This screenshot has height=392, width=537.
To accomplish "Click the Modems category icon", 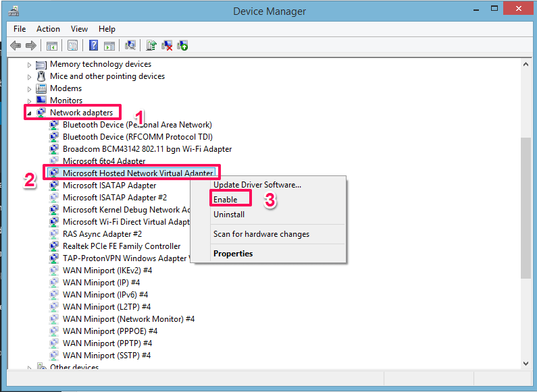I will (41, 88).
